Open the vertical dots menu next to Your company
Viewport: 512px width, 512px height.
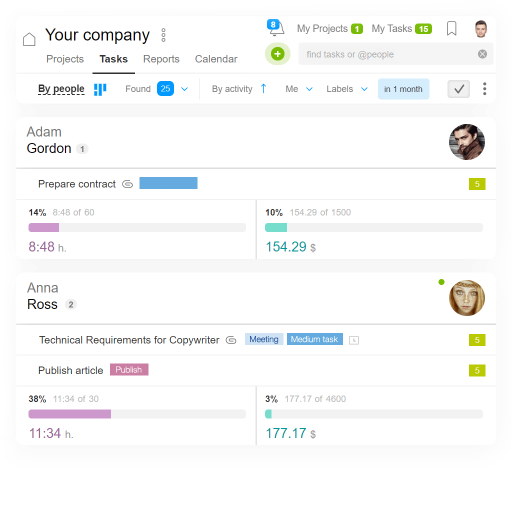pyautogui.click(x=163, y=35)
